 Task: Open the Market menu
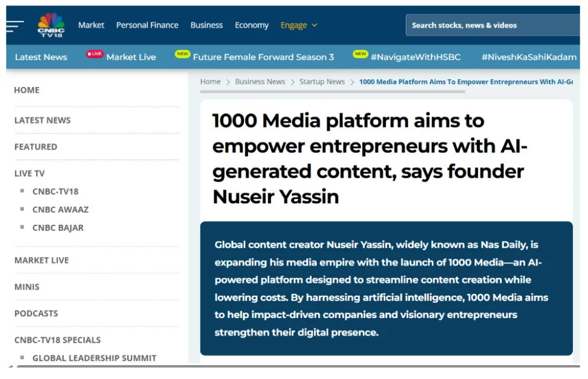tap(91, 25)
